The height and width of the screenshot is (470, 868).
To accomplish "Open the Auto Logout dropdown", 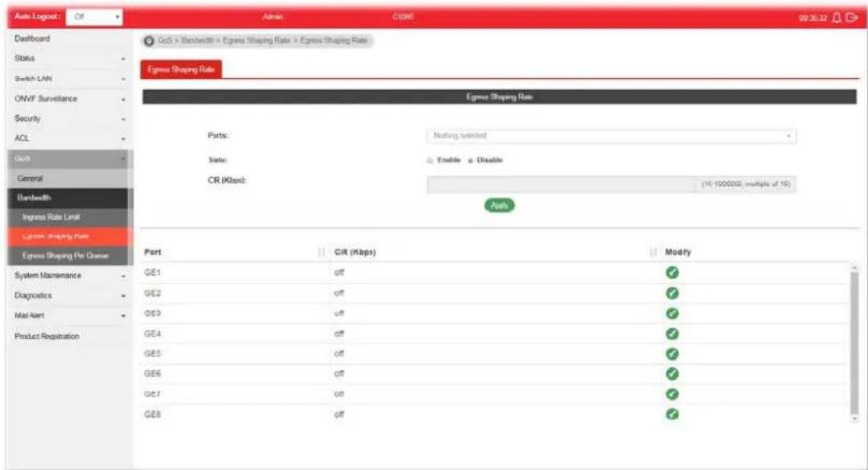I will [x=94, y=17].
